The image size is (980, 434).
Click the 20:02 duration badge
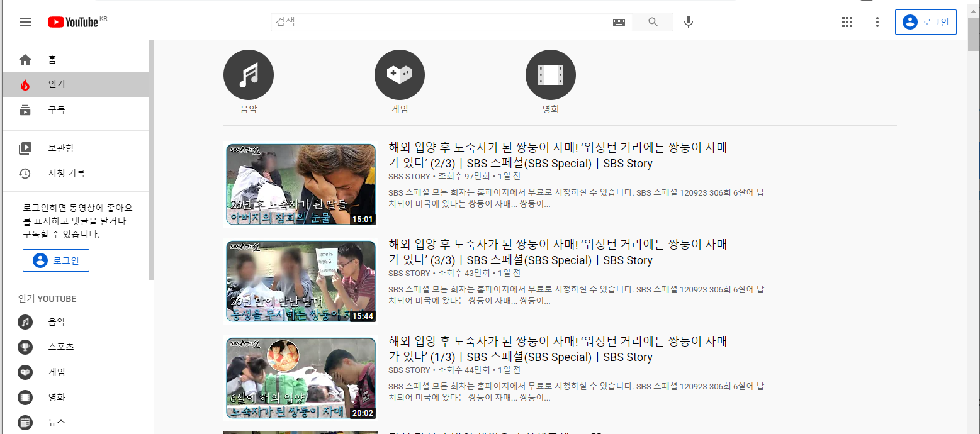point(363,413)
